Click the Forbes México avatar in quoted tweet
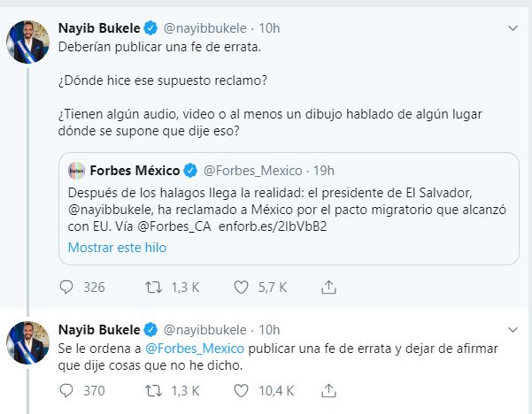 tap(78, 170)
